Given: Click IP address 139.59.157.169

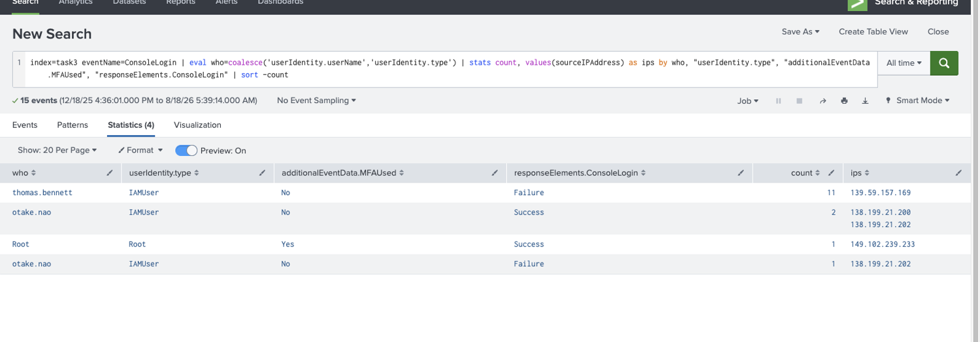Looking at the screenshot, I should tap(881, 193).
